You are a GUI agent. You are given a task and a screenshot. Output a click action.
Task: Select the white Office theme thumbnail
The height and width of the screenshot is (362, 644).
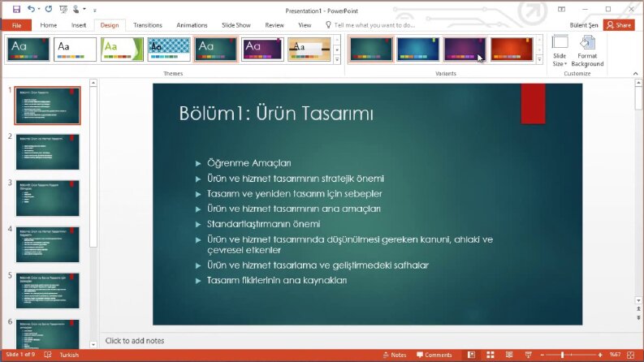pos(75,50)
